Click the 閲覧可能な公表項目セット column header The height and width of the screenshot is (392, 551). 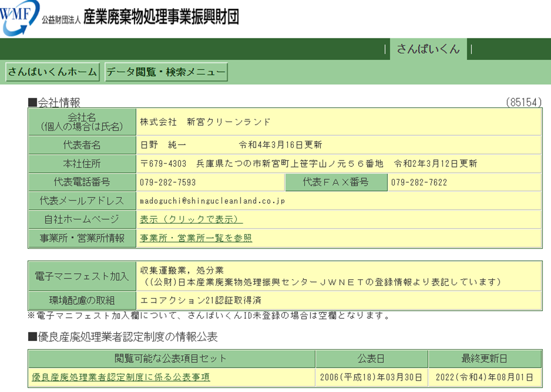[172, 359]
